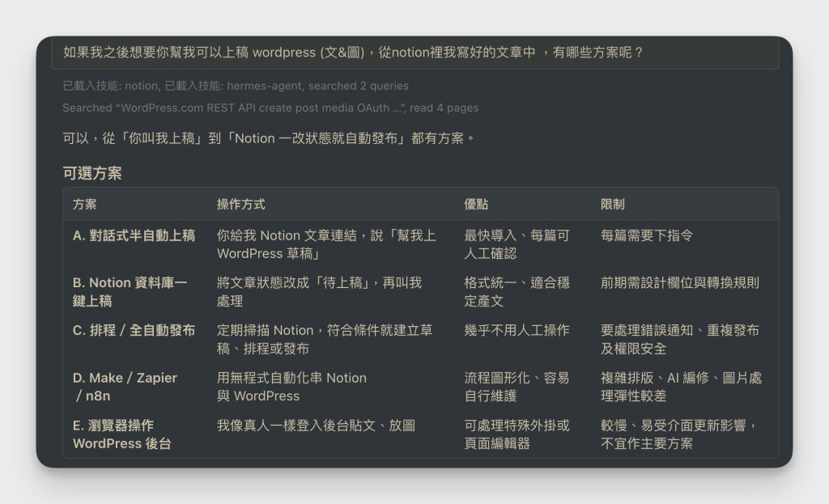
Task: Click the cell E. 瀏覽器操作 WordPress 後台
Action: click(x=122, y=434)
